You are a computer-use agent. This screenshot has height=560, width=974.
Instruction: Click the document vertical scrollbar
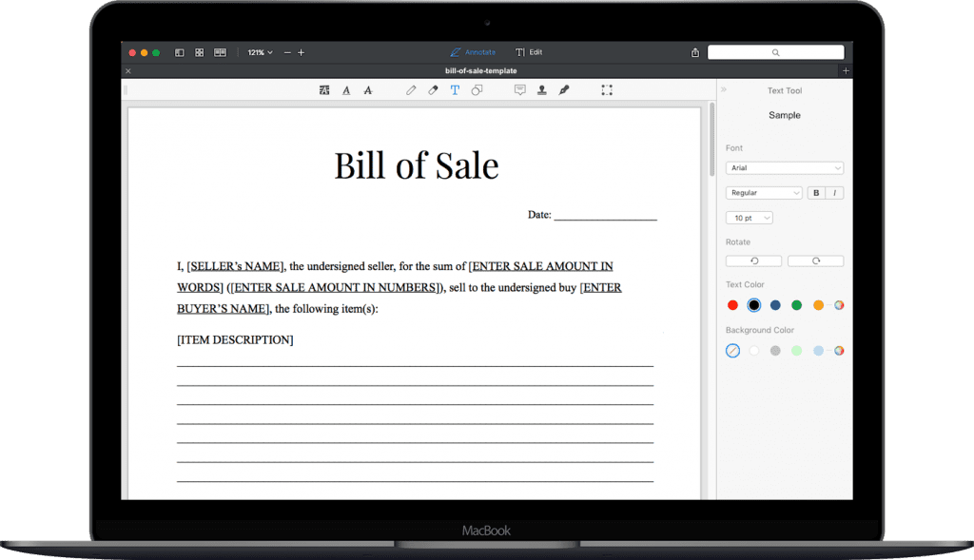point(711,140)
